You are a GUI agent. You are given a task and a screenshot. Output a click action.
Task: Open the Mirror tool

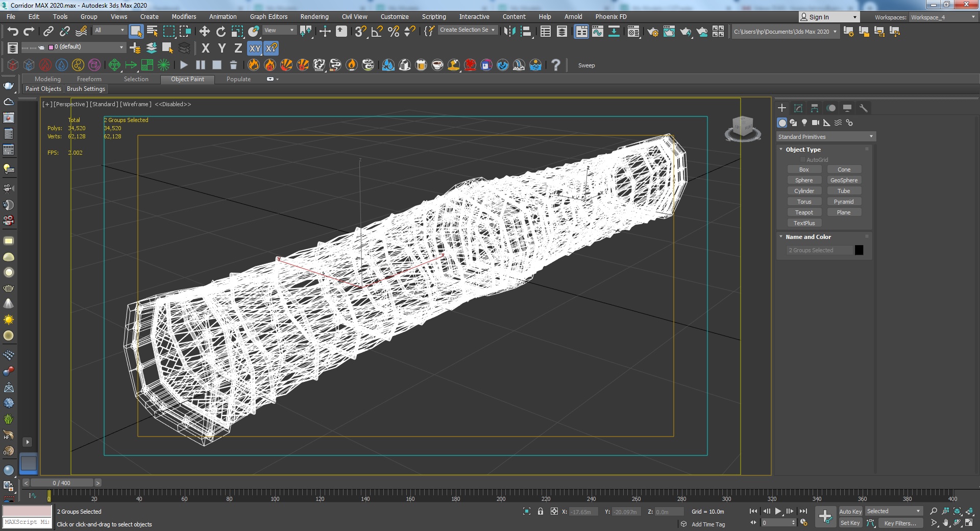(509, 32)
